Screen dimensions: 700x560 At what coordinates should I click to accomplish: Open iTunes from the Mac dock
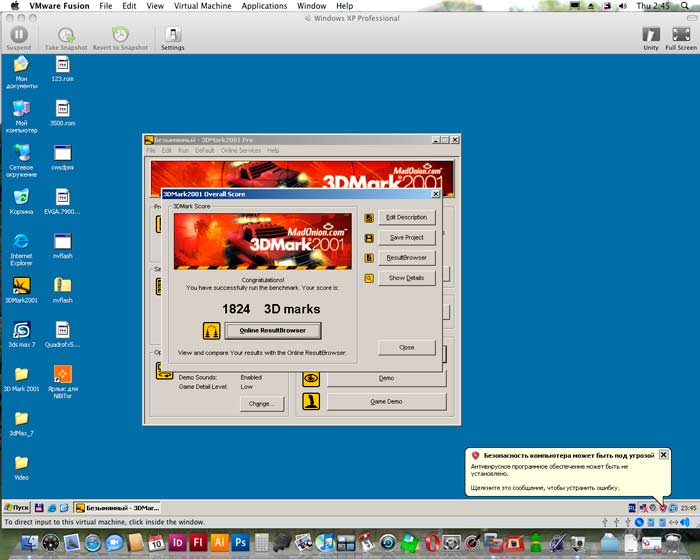point(325,543)
